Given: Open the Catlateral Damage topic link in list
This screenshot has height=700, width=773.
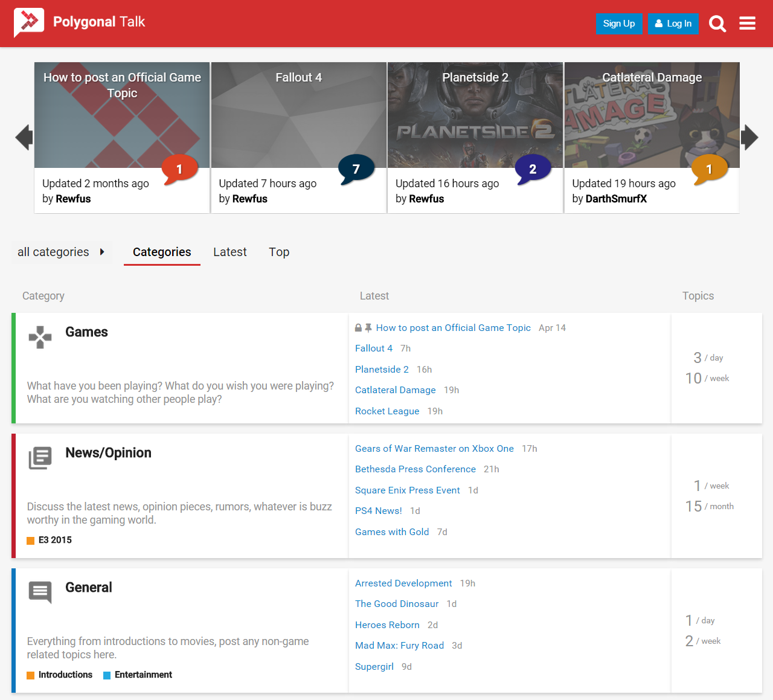Looking at the screenshot, I should (396, 390).
